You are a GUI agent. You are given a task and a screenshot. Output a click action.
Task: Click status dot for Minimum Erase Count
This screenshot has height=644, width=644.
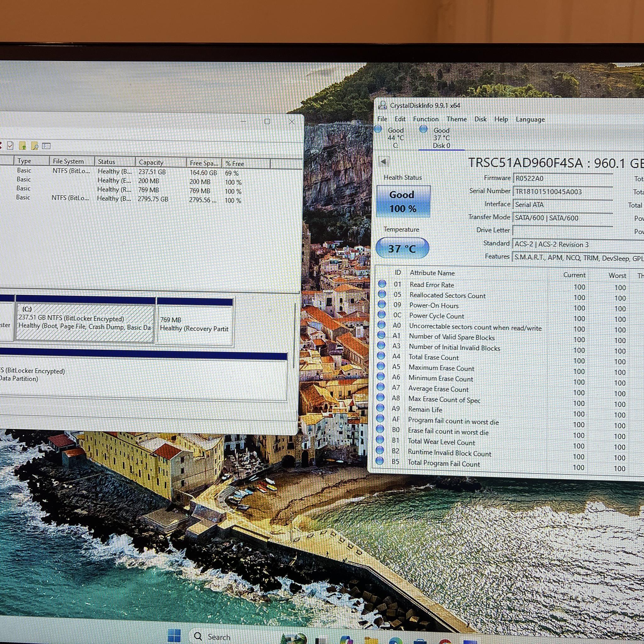[381, 376]
